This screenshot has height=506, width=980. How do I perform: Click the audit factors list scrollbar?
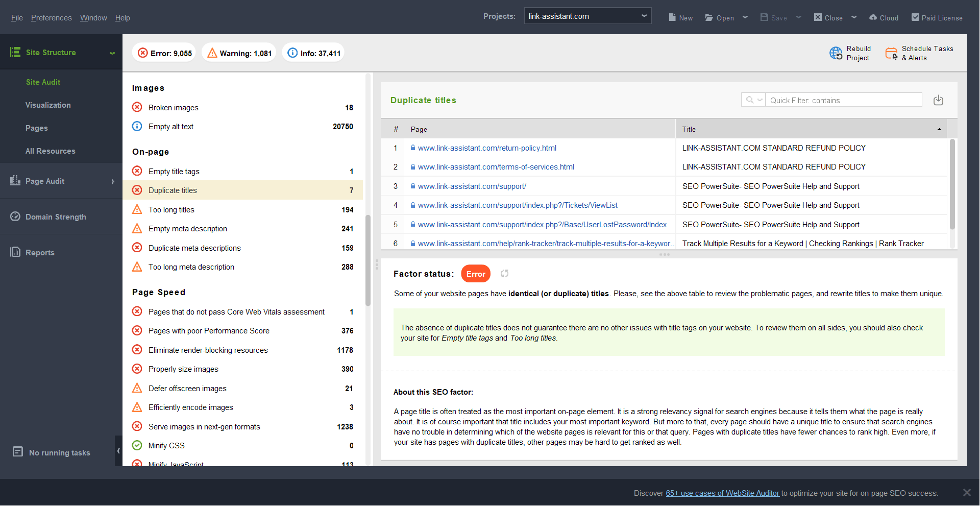[x=368, y=260]
